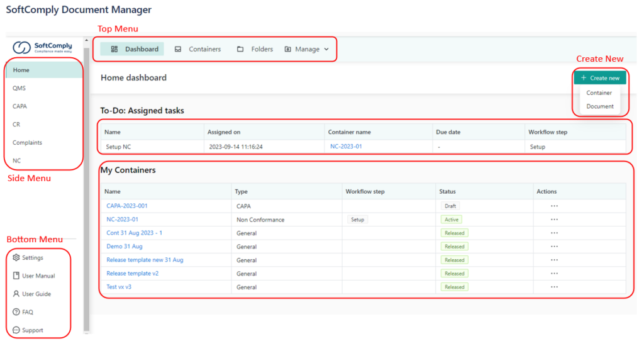Click the Support chat bubble icon
This screenshot has width=644, height=341.
(16, 330)
